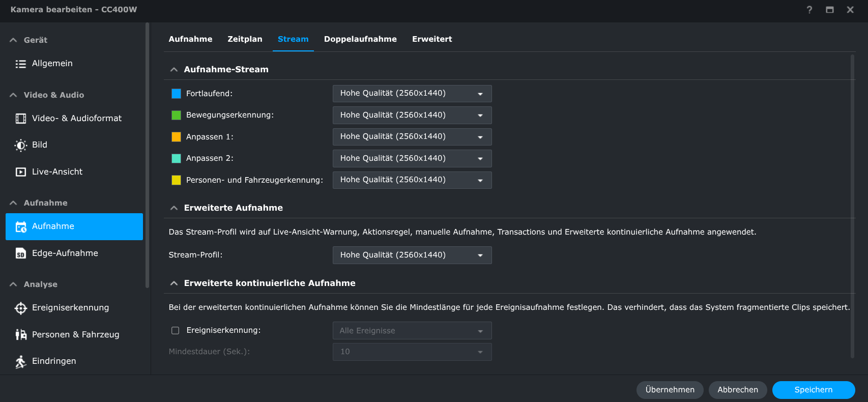868x402 pixels.
Task: Click the Personen & Fahrzeug icon
Action: [20, 334]
